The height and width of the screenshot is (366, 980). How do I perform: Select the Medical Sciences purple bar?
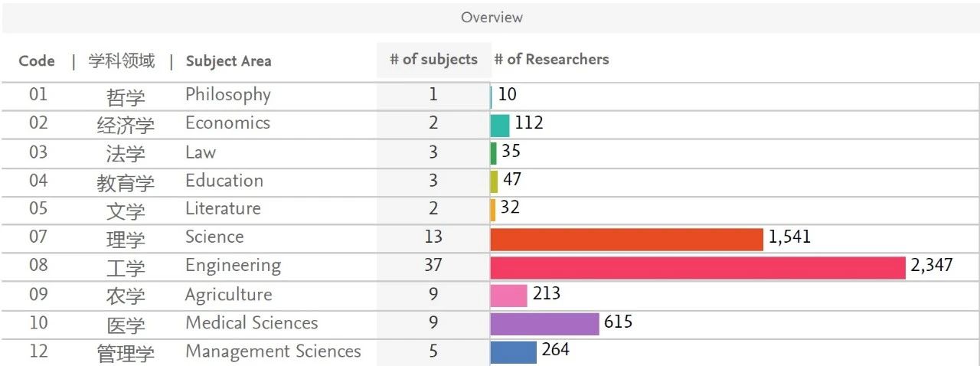tap(544, 324)
